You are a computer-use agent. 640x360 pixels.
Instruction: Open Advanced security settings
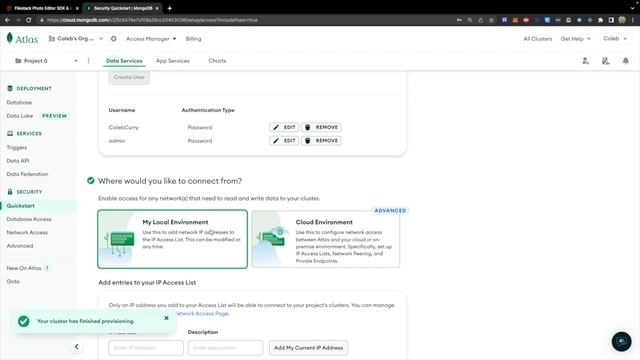pos(20,246)
